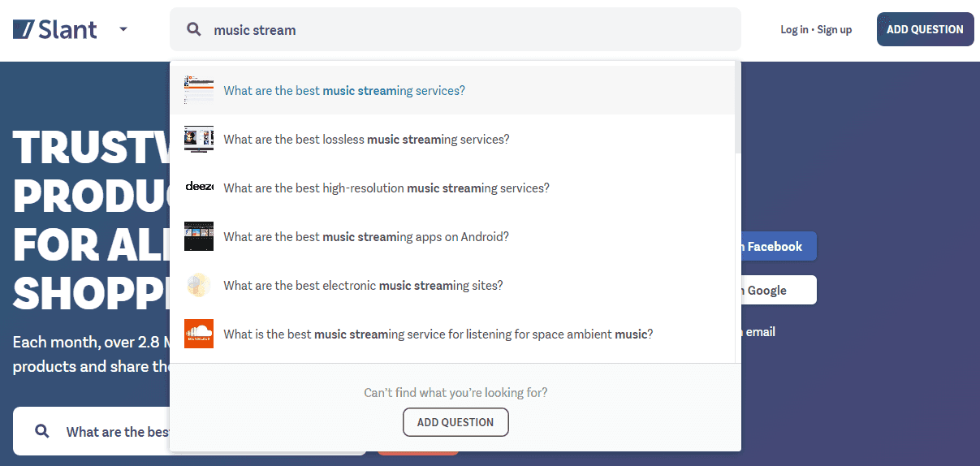Focus the 'music stream' search field
Image resolution: width=980 pixels, height=466 pixels.
click(455, 29)
